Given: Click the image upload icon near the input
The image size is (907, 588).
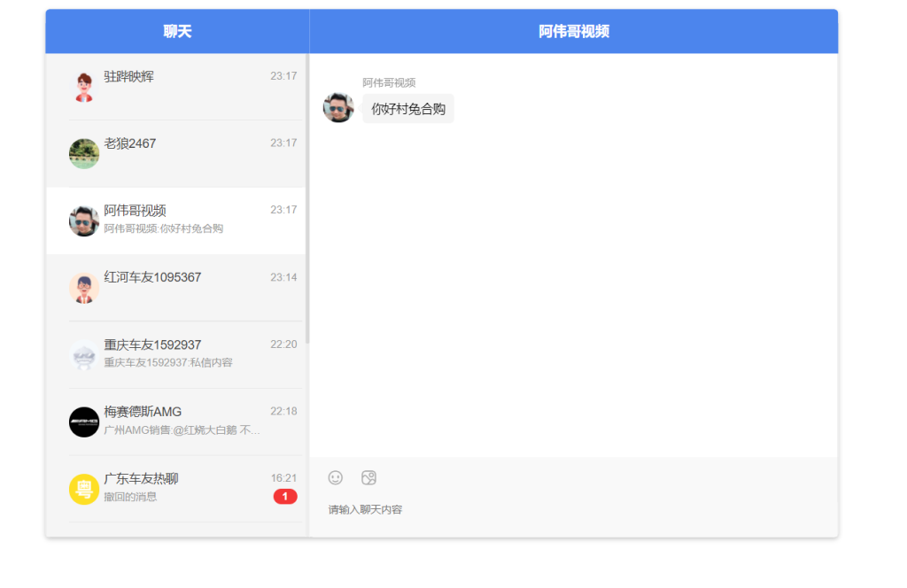Looking at the screenshot, I should pyautogui.click(x=368, y=477).
